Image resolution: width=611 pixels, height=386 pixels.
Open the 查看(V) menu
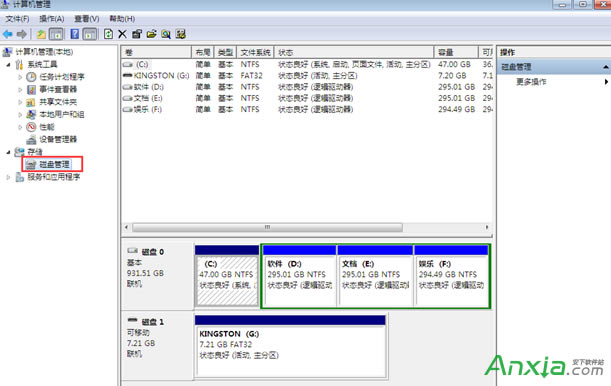87,19
